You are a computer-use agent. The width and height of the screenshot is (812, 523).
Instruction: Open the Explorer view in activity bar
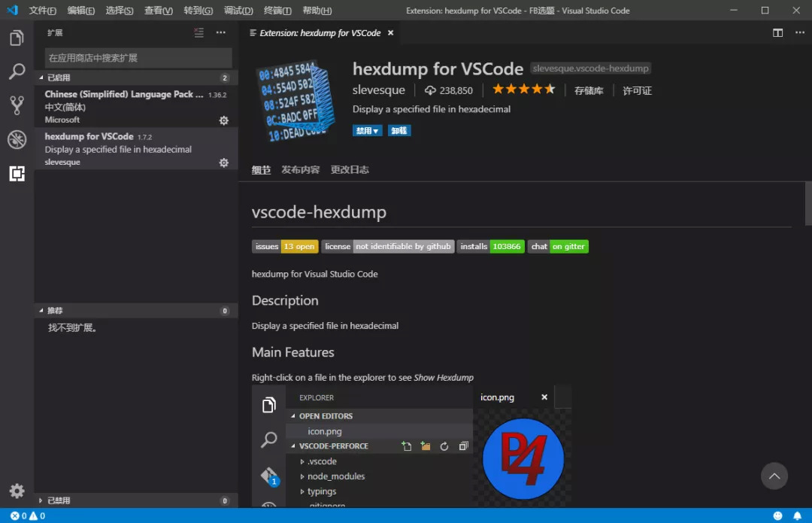click(x=17, y=38)
